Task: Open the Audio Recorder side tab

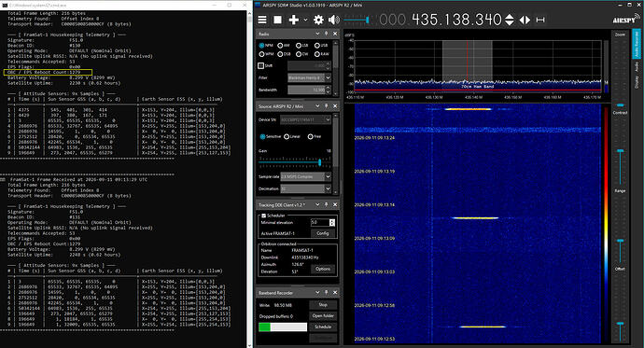Action: 637,44
